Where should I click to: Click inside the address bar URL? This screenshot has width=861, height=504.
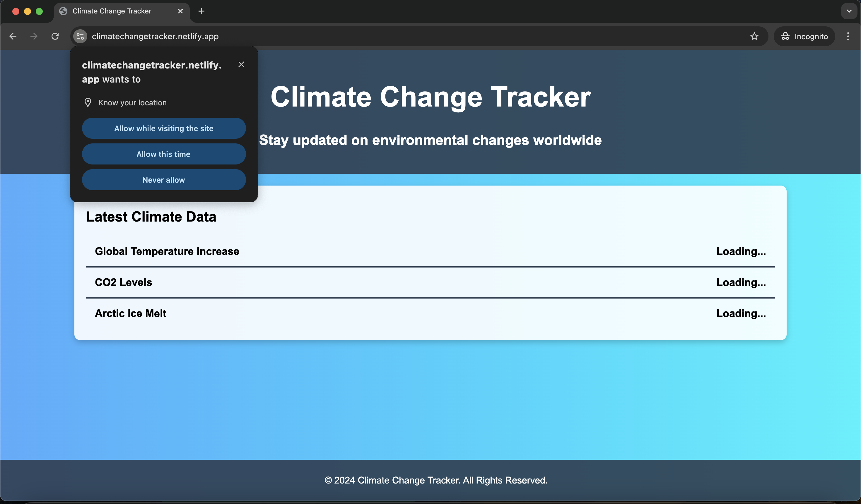pyautogui.click(x=156, y=36)
